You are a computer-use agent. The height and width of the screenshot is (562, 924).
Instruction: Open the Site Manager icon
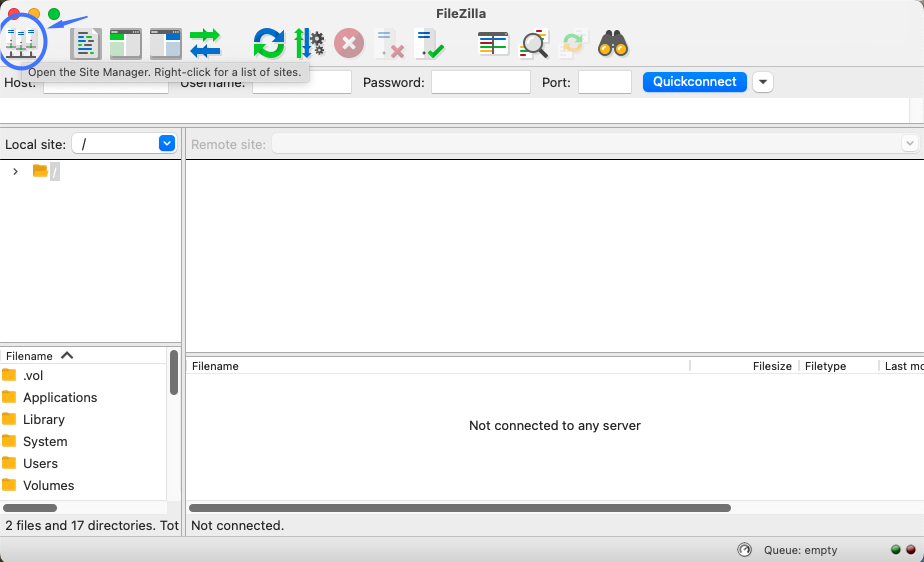(21, 43)
